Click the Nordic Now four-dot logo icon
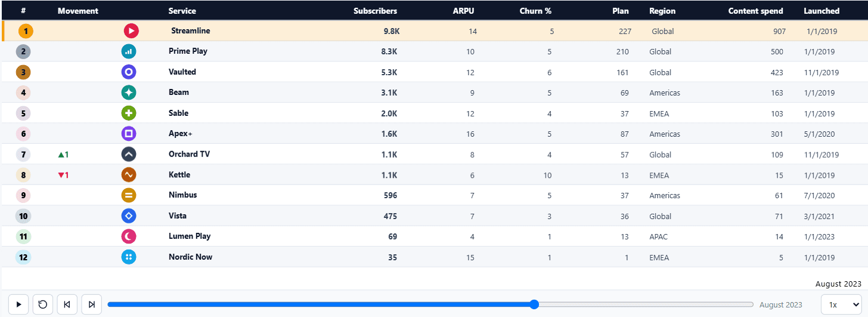 129,257
